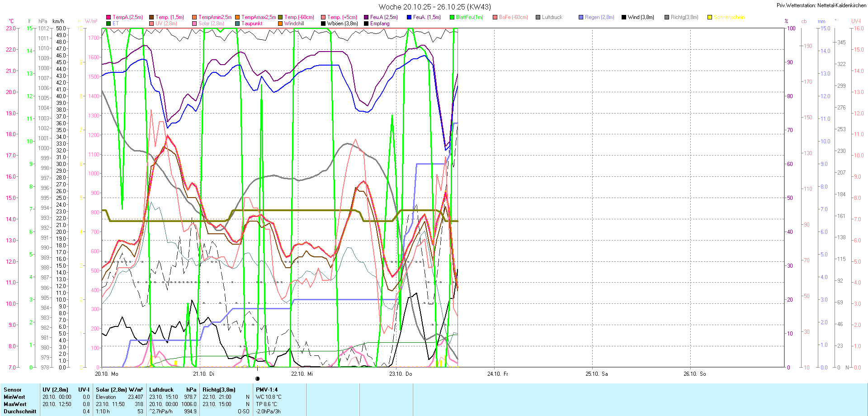Select the UV (2,8m) column header
Image resolution: width=868 pixels, height=416 pixels.
click(55, 390)
